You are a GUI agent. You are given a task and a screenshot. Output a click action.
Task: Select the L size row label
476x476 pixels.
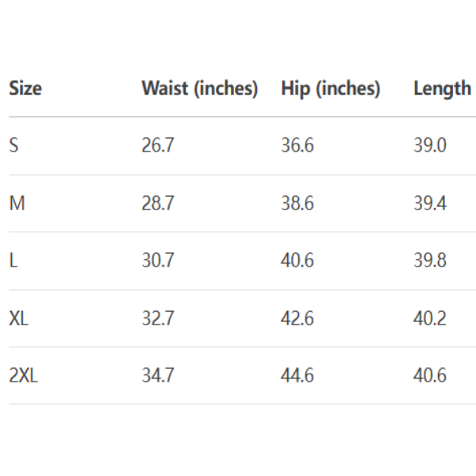(13, 261)
